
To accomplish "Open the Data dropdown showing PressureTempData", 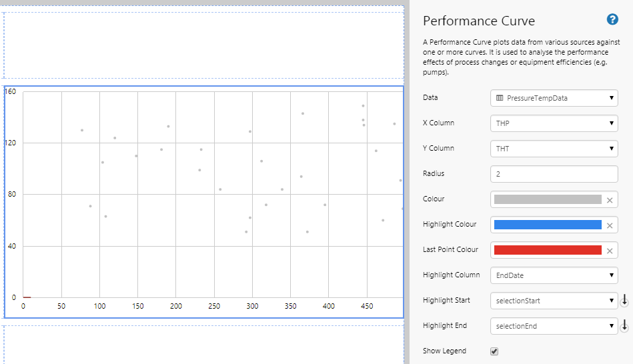I will [554, 98].
